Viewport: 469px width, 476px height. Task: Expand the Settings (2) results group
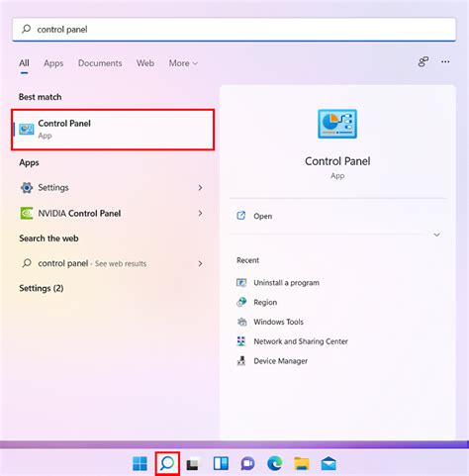pos(42,288)
